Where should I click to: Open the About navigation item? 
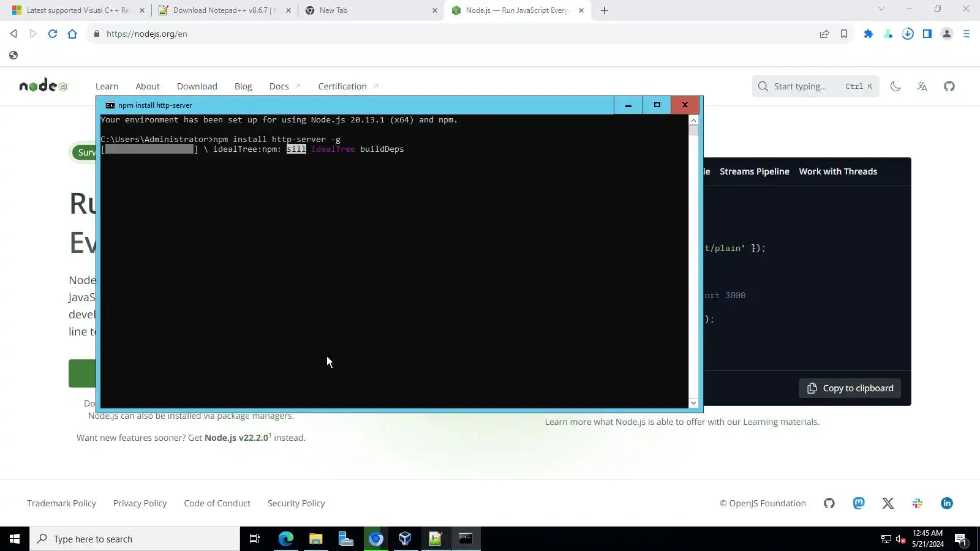coord(148,86)
